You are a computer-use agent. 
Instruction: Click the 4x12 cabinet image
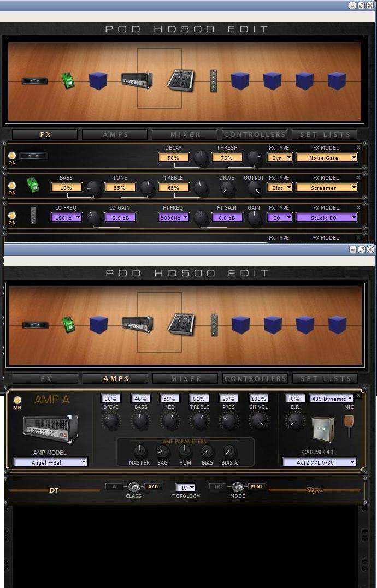point(323,429)
